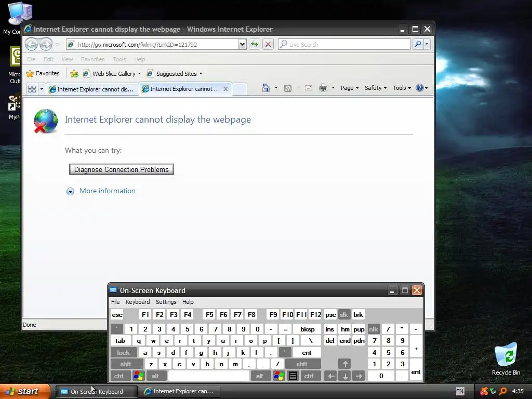Click the RSS Feeds icon

(288, 88)
